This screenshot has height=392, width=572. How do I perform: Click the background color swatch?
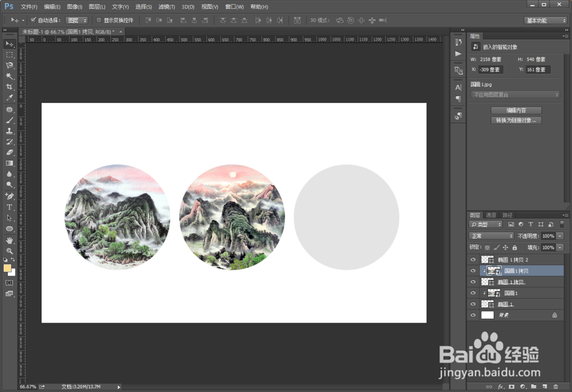point(13,273)
